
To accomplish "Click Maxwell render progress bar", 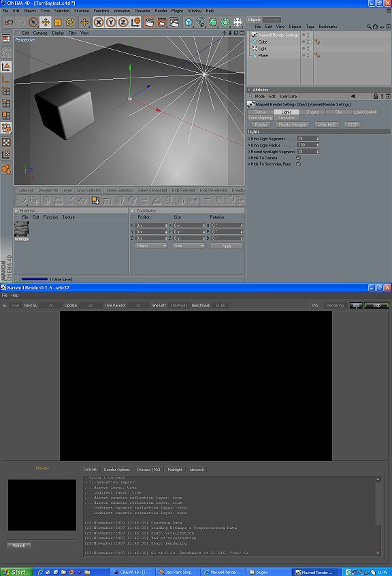I will (x=270, y=305).
